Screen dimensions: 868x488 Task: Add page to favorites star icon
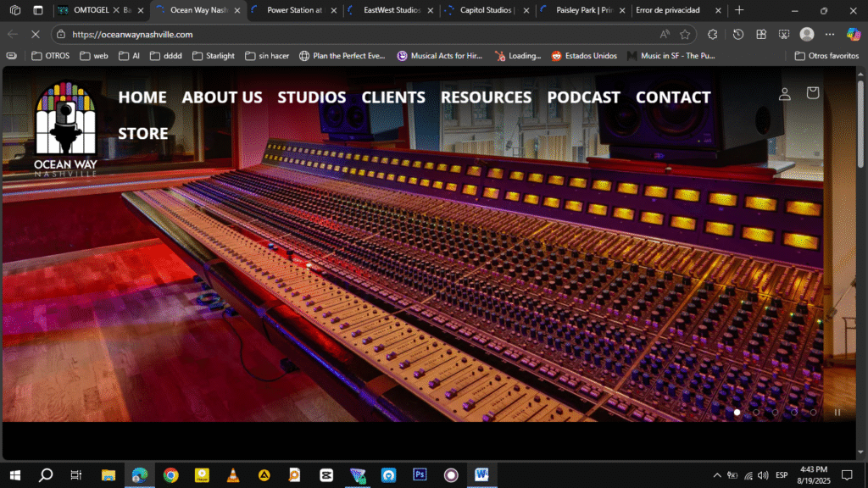pyautogui.click(x=685, y=35)
